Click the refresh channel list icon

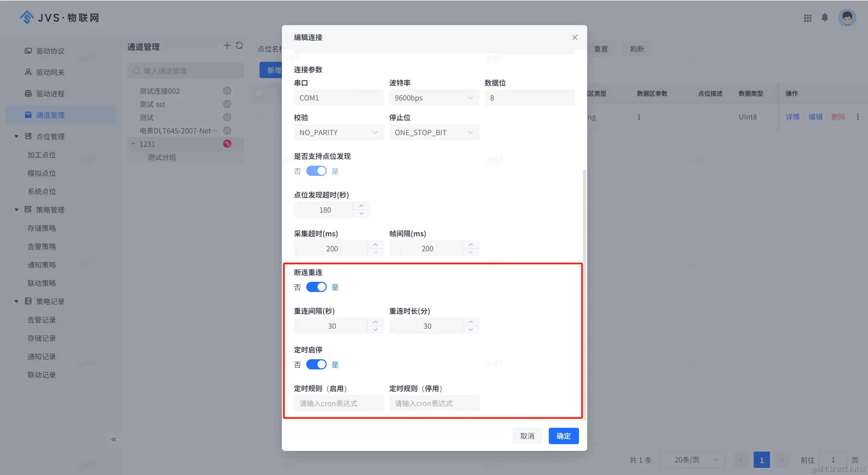point(239,45)
